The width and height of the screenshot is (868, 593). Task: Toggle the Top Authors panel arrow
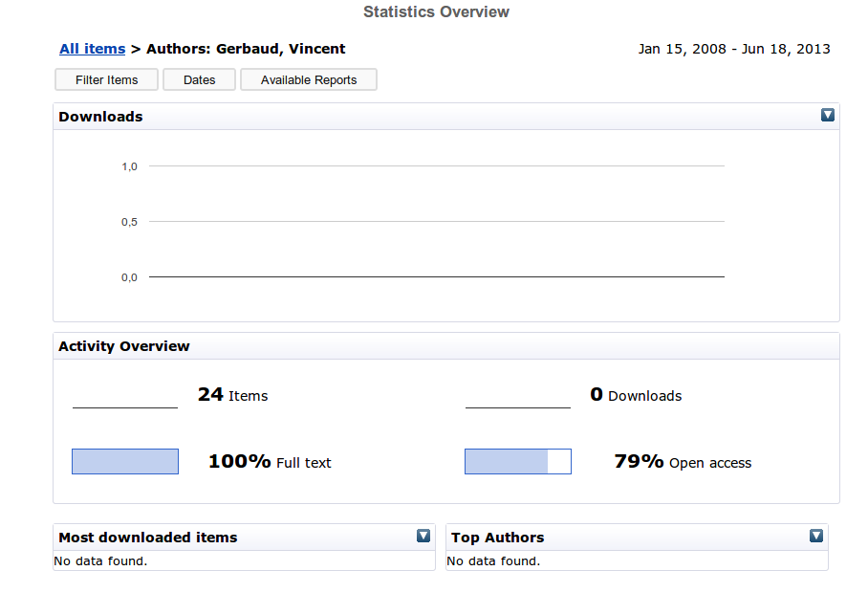(x=816, y=536)
